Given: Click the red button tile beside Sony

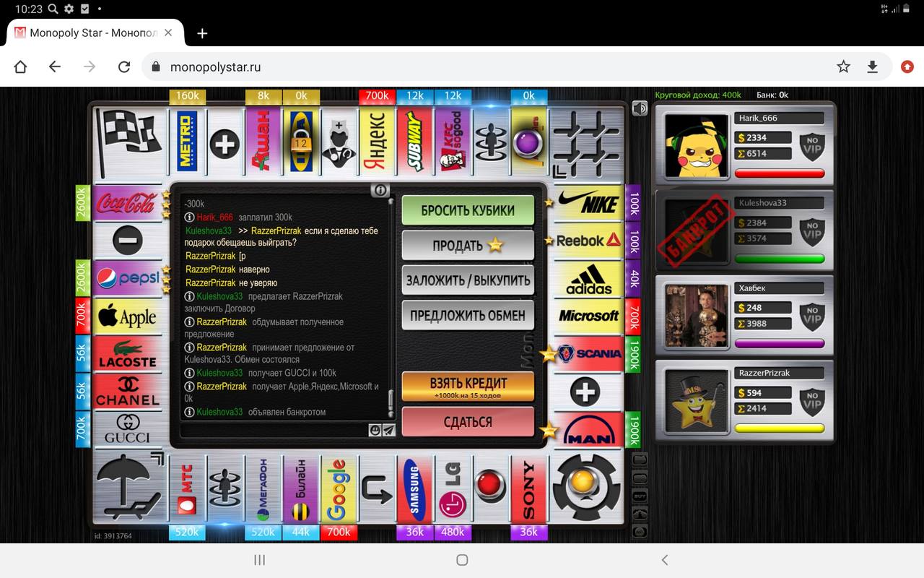Looking at the screenshot, I should point(491,488).
